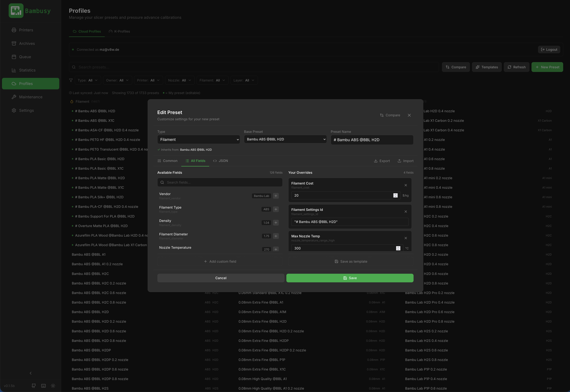
Task: Open the Base Preset dropdown
Action: [285, 139]
